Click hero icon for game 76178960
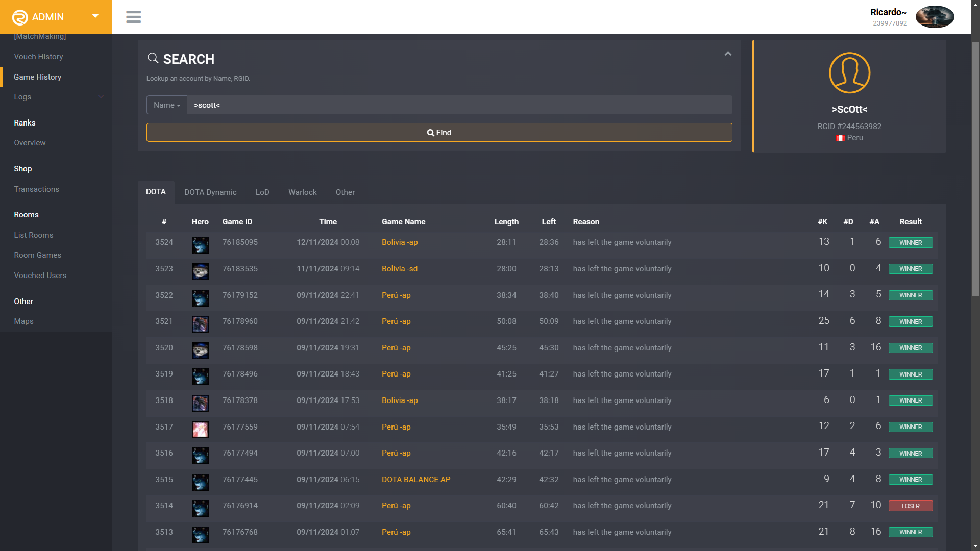The image size is (980, 551). 200,324
